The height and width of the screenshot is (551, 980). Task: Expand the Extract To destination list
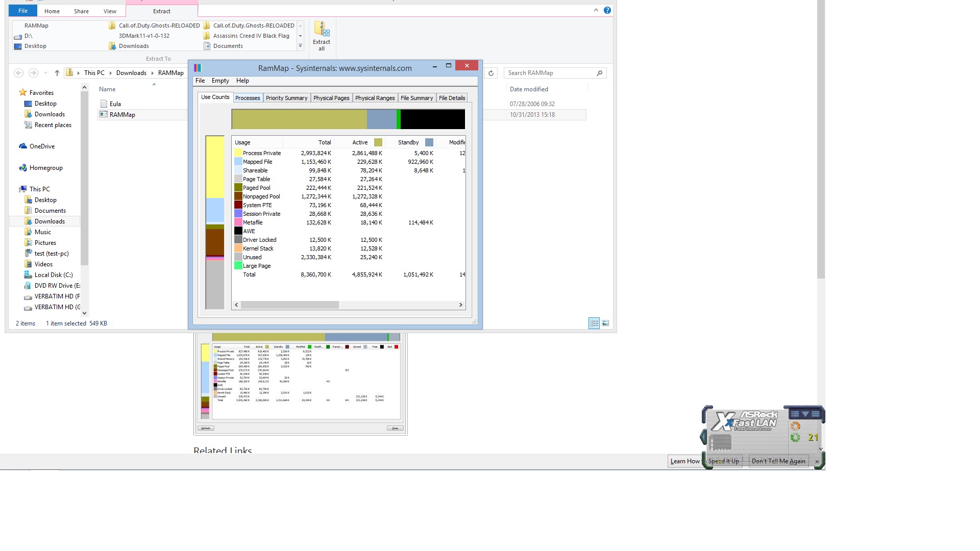300,46
